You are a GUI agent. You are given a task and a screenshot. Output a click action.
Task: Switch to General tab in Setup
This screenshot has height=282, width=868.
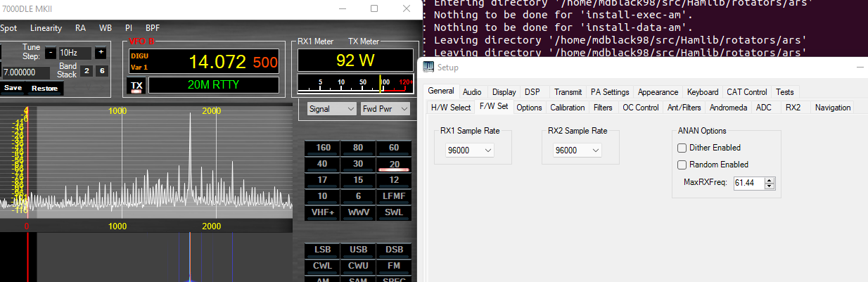(442, 91)
